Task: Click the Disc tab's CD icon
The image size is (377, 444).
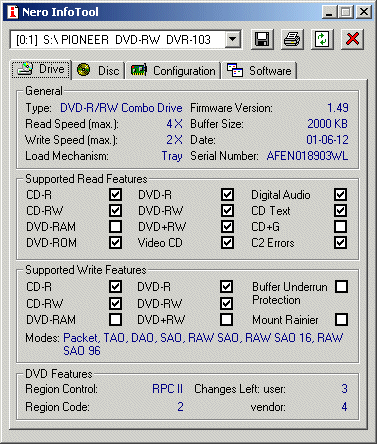Action: 83,70
